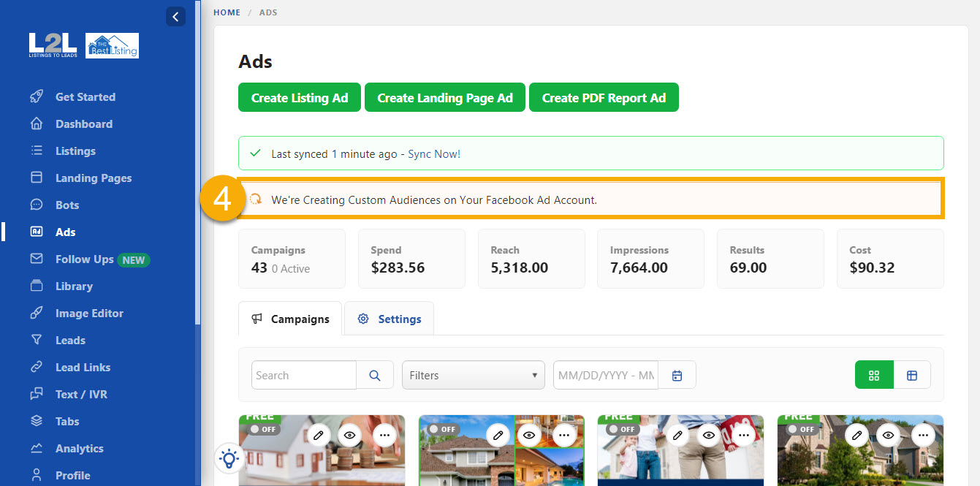Click the search magnifier icon button
This screenshot has width=980, height=486.
click(375, 375)
